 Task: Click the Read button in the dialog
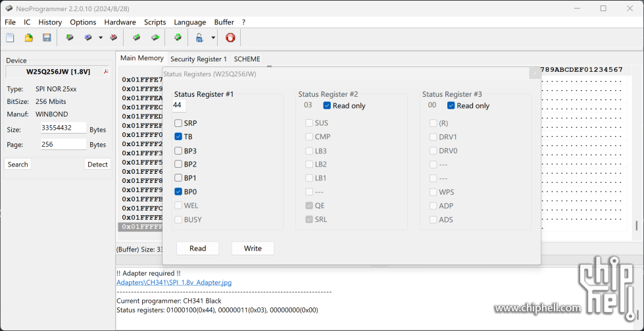pos(197,248)
